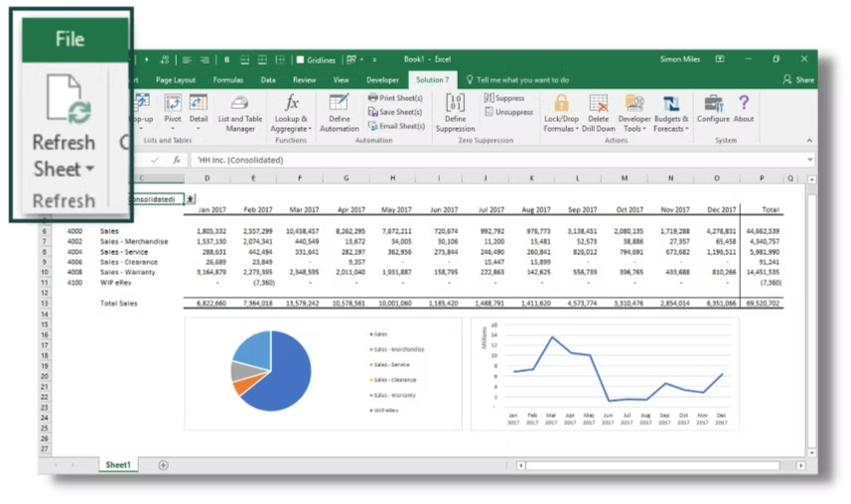The width and height of the screenshot is (851, 504).
Task: Click the formula bar checkmark icon
Action: [155, 160]
